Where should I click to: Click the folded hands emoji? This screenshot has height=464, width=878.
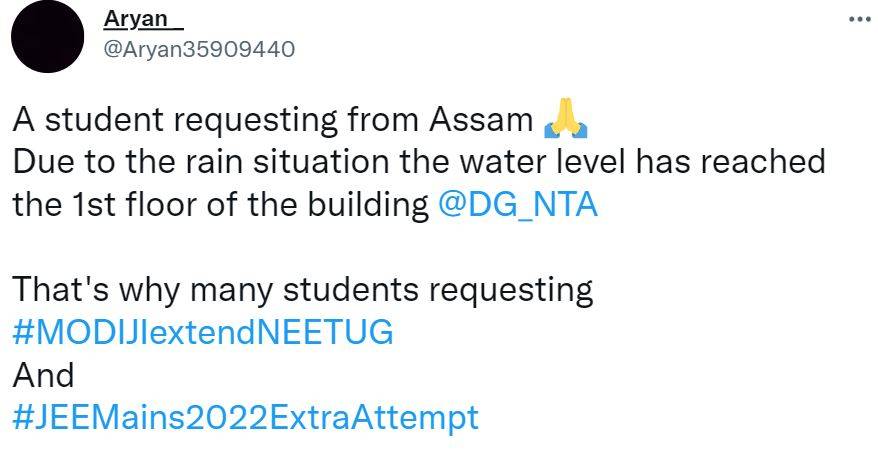565,122
